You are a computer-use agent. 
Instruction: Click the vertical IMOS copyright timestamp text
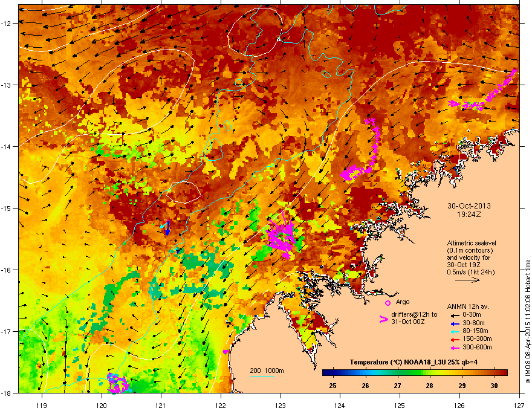click(528, 322)
